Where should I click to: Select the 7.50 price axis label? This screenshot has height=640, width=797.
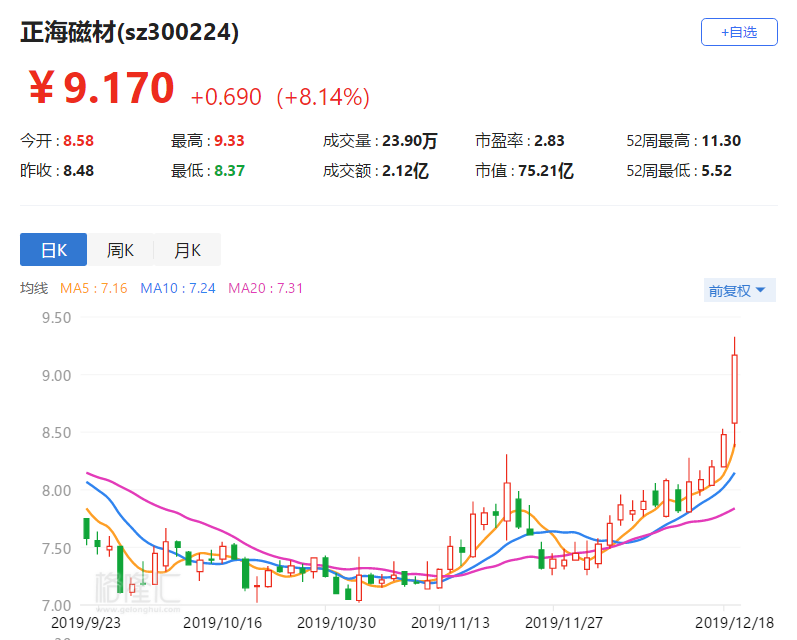coord(56,548)
